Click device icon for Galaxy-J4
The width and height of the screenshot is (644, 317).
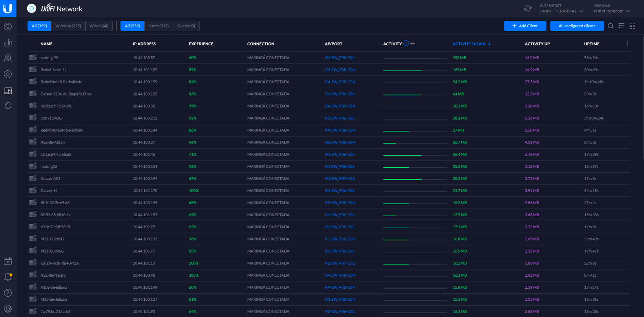pyautogui.click(x=33, y=190)
